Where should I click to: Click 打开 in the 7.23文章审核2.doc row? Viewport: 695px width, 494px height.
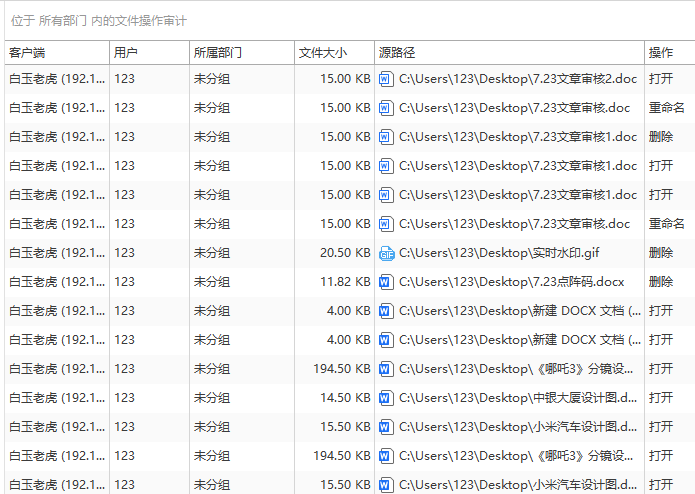pos(661,79)
